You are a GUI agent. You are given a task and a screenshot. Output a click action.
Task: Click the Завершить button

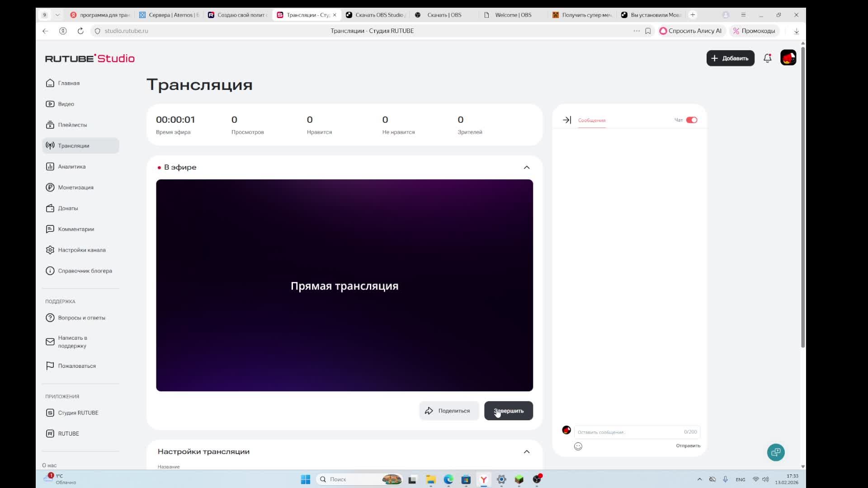508,411
